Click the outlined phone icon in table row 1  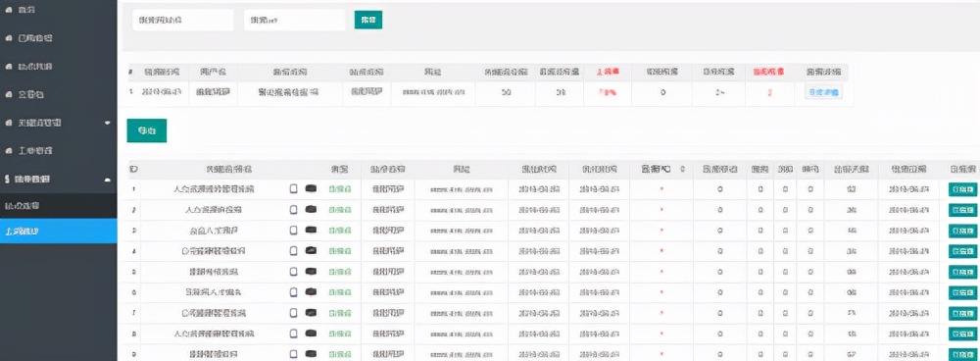coord(293,189)
